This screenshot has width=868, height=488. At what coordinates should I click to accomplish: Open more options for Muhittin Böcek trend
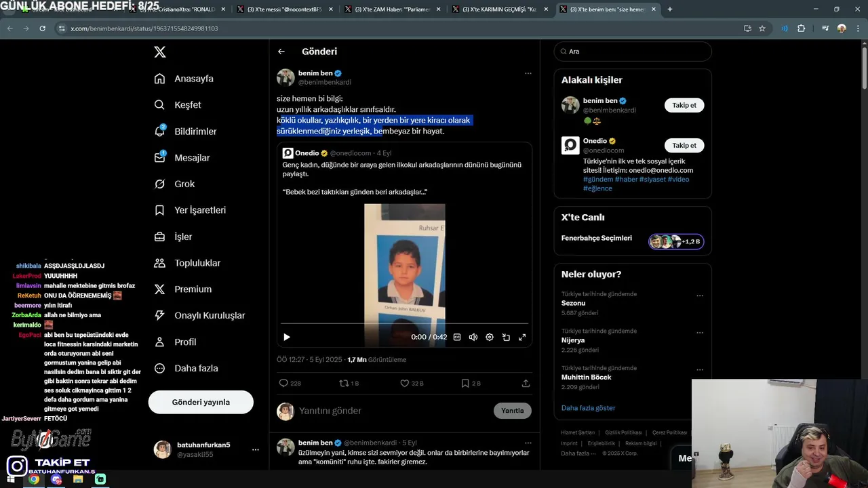tap(700, 370)
